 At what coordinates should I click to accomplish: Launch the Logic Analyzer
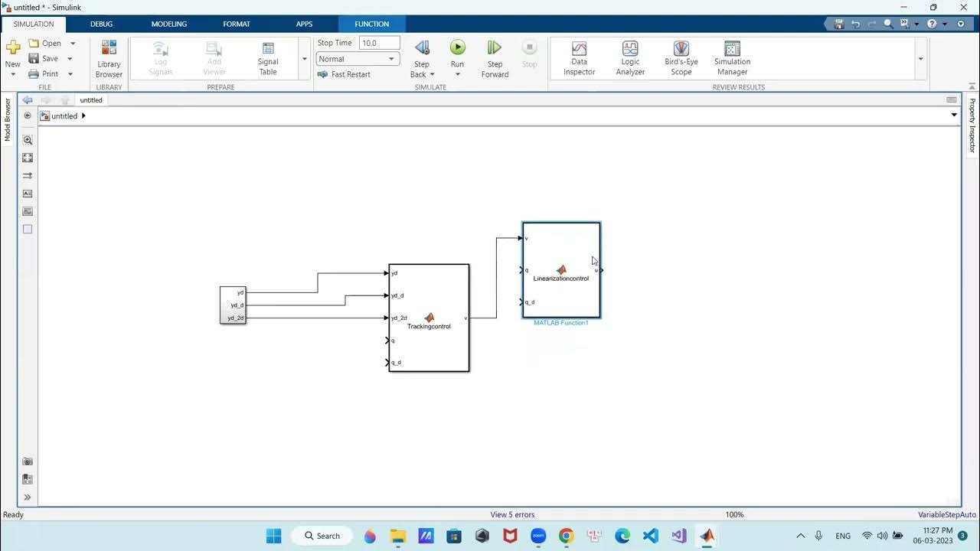630,59
